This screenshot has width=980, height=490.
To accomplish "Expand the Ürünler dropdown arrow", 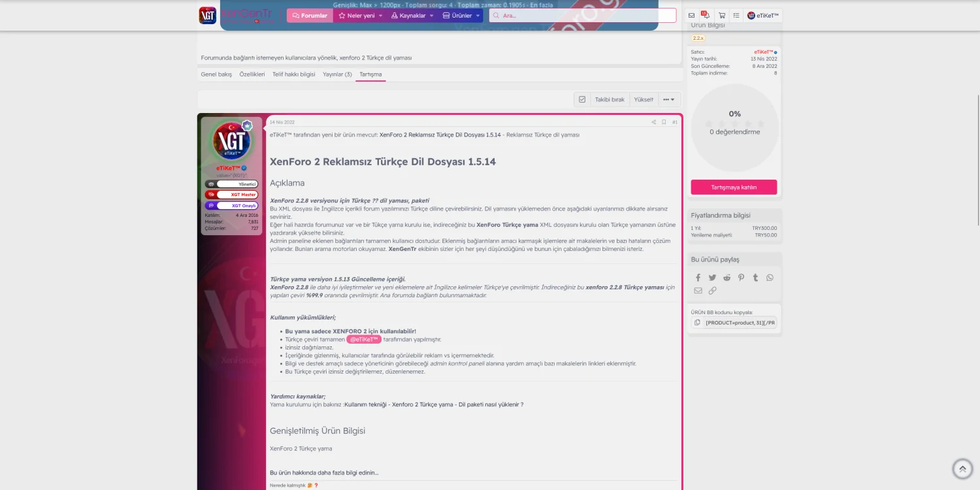I will [478, 16].
